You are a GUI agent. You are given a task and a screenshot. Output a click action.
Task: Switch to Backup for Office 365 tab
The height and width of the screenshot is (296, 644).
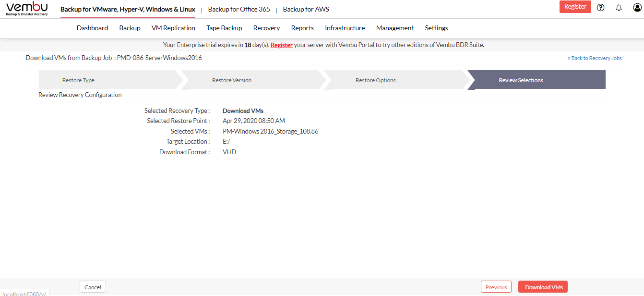239,9
